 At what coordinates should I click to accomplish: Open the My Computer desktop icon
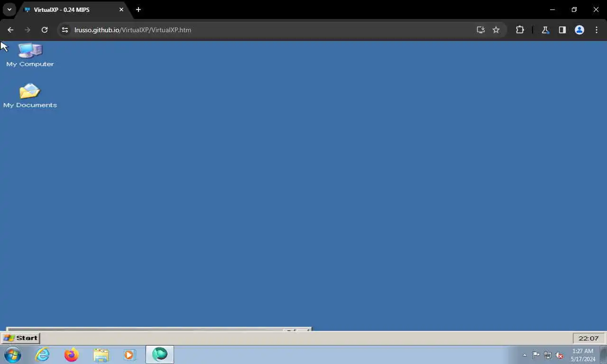pyautogui.click(x=30, y=55)
